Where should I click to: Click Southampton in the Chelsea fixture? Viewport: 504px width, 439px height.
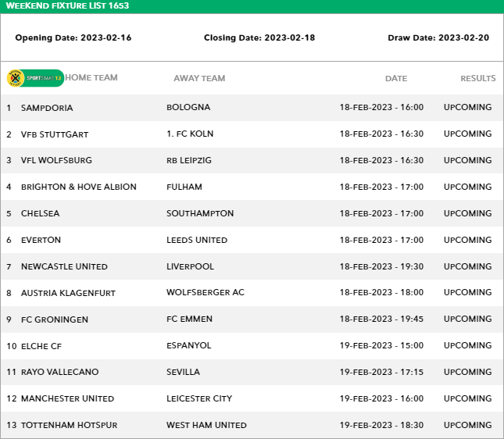tap(200, 213)
